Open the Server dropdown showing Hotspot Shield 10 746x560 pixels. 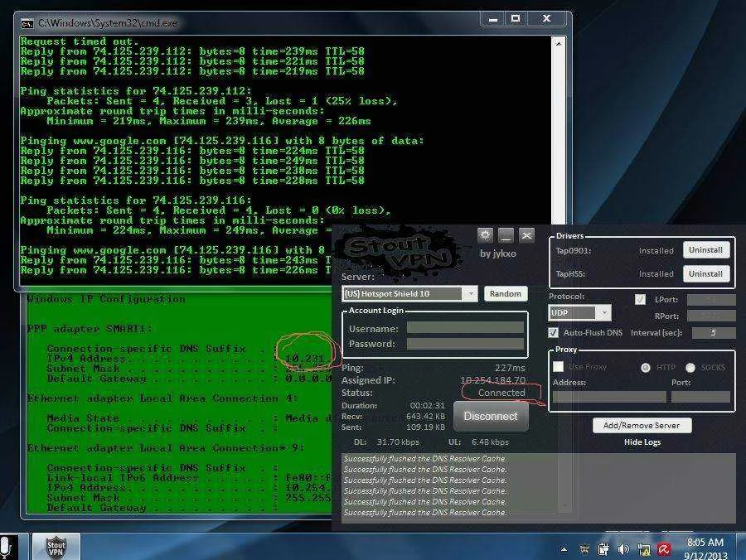409,294
